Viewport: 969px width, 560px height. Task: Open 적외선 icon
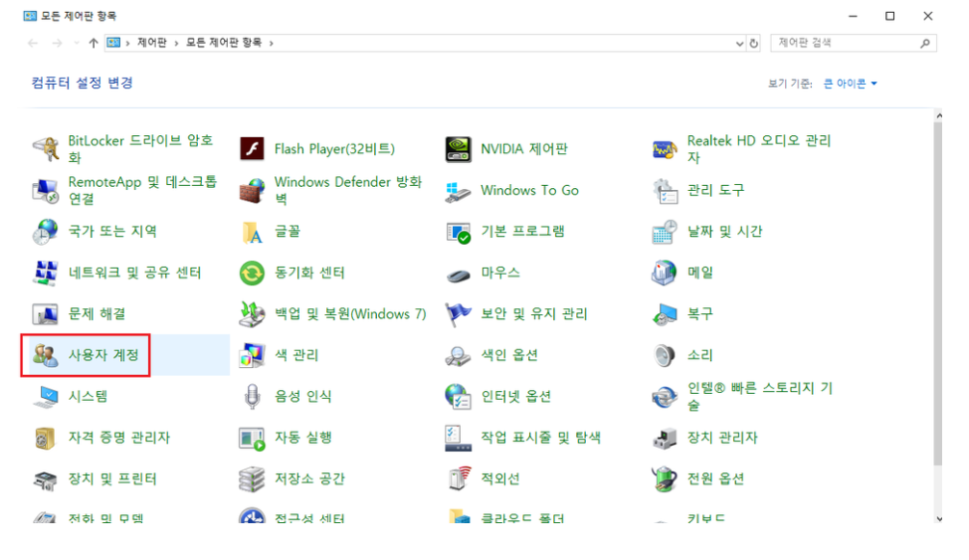pos(458,479)
